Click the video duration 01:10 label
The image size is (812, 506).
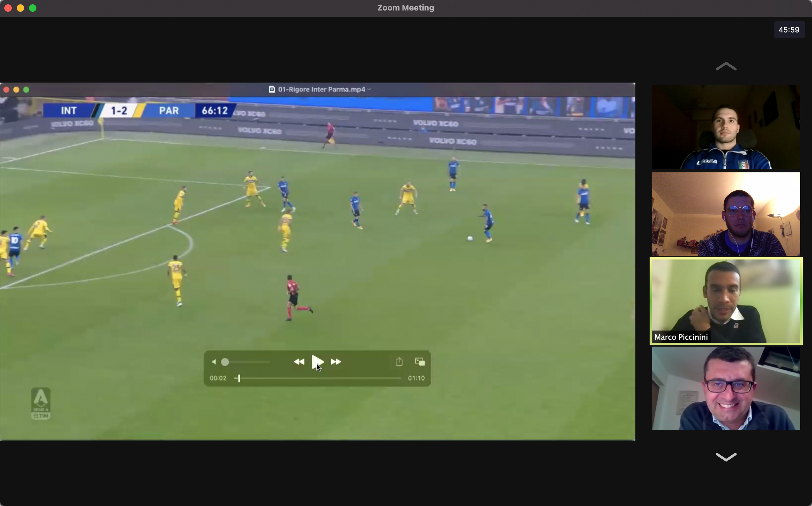pyautogui.click(x=416, y=378)
